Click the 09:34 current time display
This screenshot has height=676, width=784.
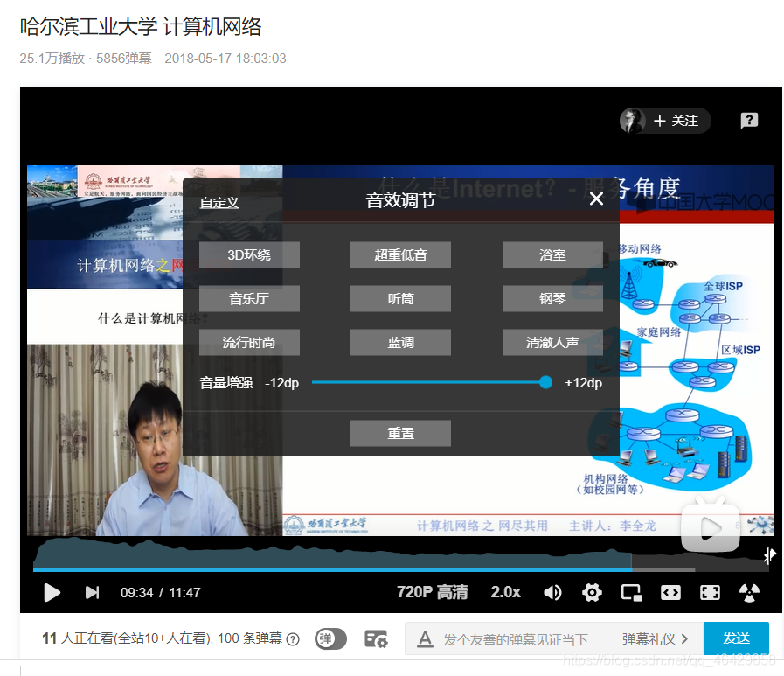pyautogui.click(x=136, y=593)
